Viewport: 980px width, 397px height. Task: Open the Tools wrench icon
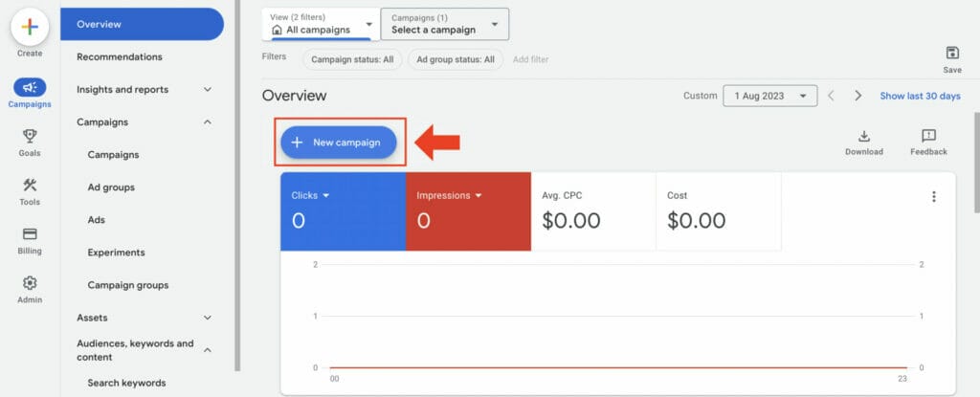click(30, 185)
